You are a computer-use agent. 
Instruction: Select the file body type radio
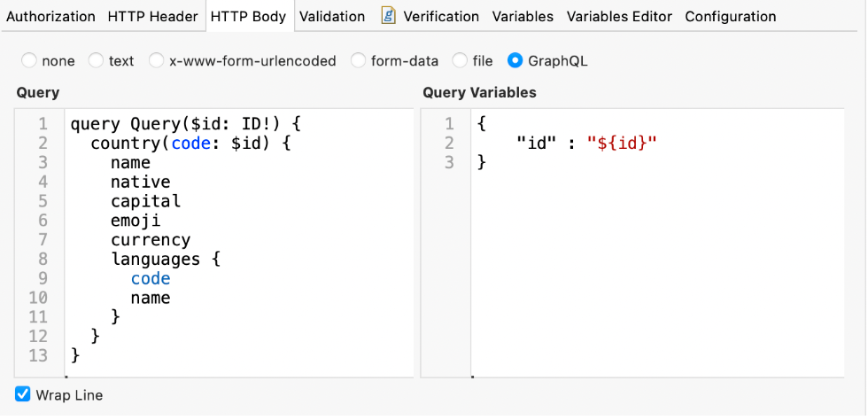(x=460, y=60)
